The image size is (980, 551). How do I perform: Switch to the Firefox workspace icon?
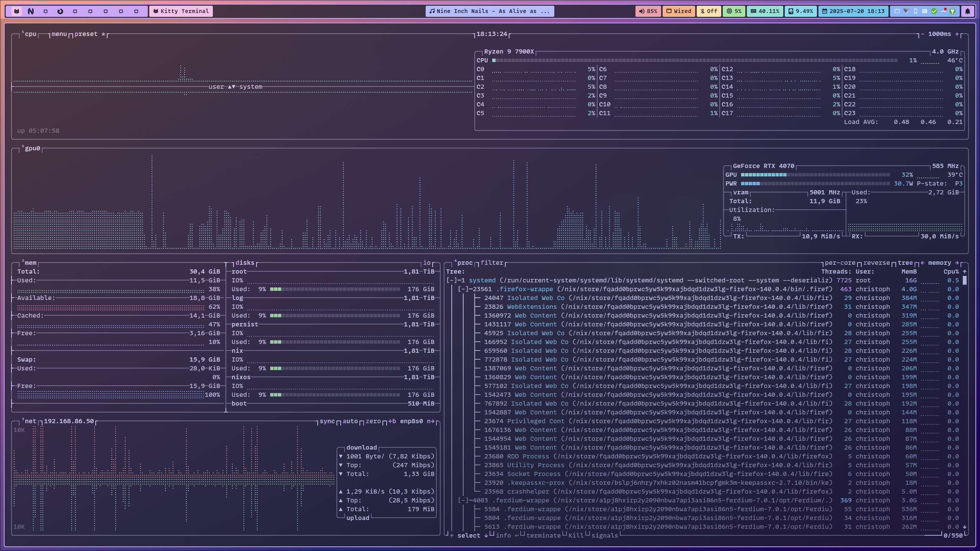(x=60, y=11)
